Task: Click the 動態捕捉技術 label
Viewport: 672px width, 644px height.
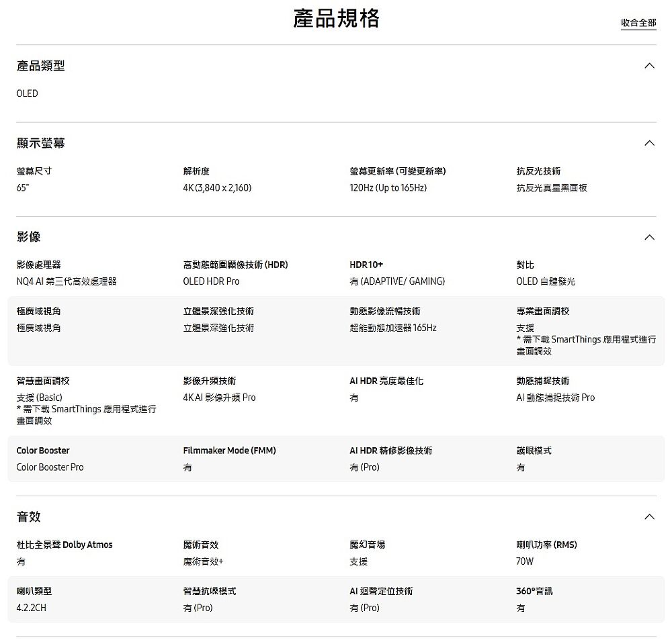Action: [542, 381]
